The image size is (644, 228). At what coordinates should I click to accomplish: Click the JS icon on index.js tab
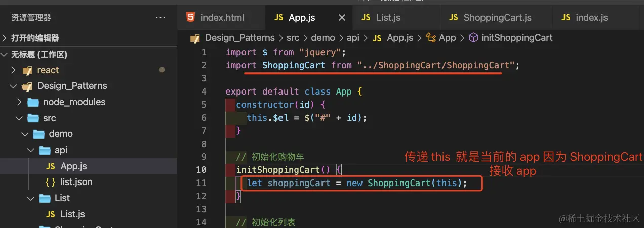(x=566, y=18)
